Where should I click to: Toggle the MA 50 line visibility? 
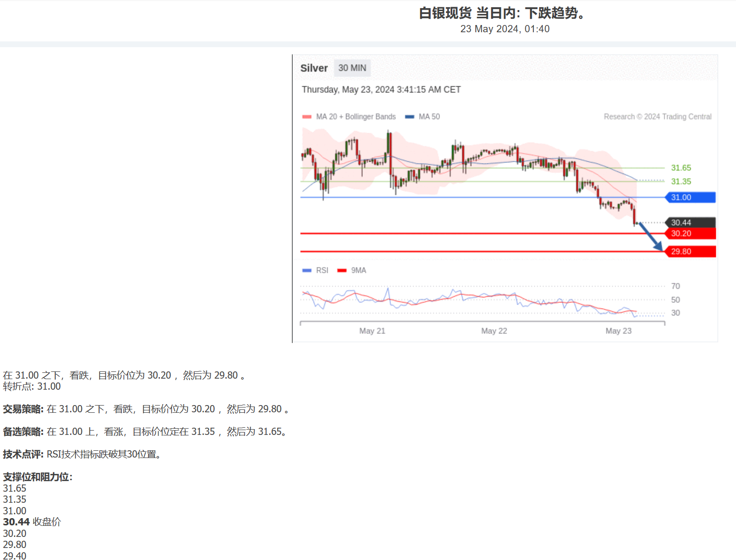click(x=428, y=116)
